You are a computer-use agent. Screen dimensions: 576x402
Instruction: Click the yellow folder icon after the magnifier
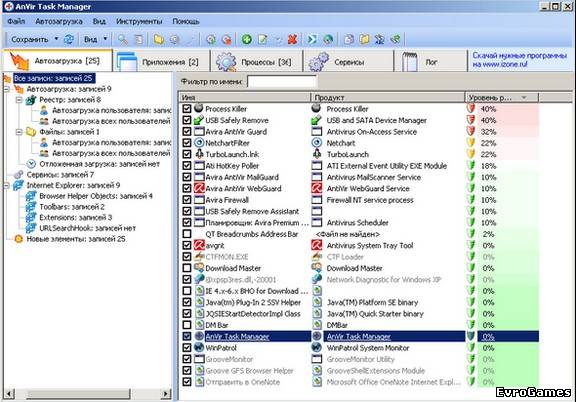[159, 39]
